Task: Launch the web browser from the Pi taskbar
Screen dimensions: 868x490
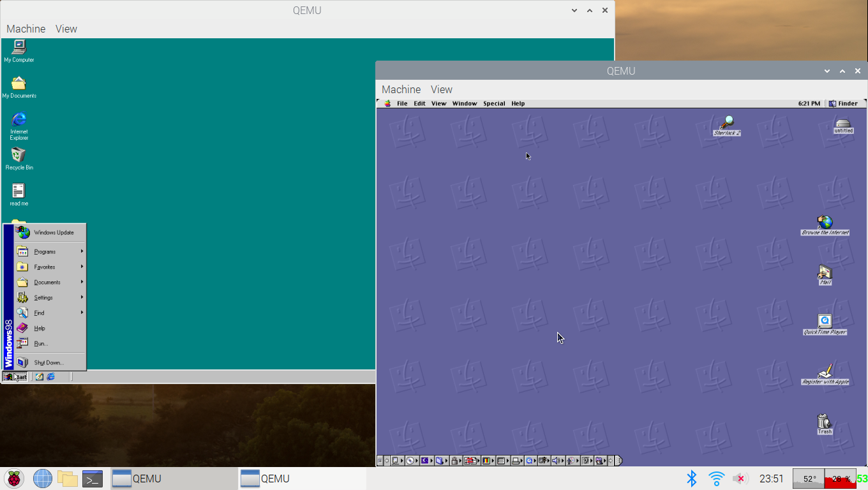Action: (x=42, y=479)
